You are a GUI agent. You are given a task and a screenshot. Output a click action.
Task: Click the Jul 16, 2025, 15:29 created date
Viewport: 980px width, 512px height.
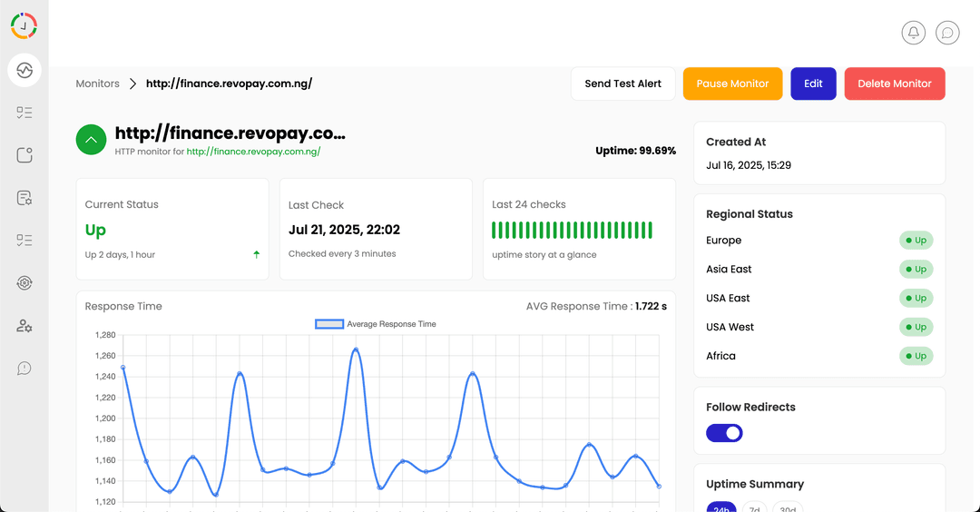[x=749, y=165]
